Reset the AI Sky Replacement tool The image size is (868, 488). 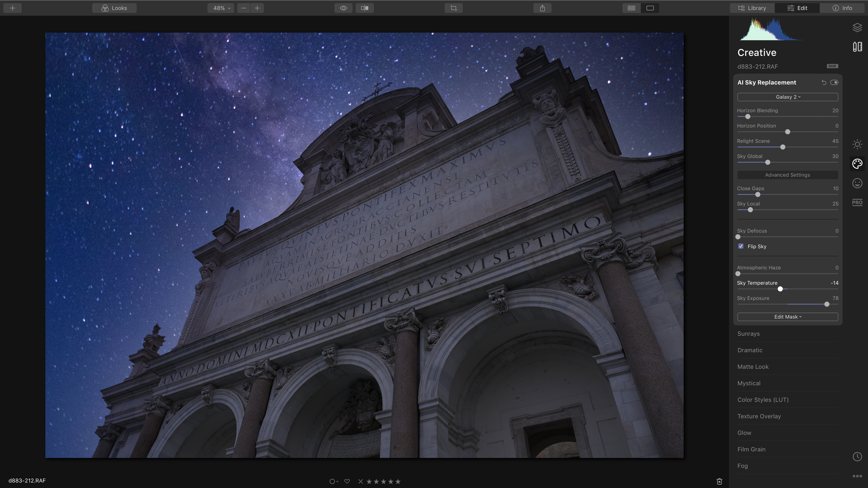(x=824, y=83)
